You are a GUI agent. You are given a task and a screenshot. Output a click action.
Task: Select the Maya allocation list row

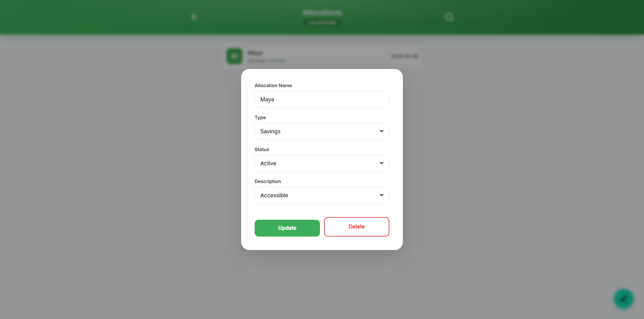coord(322,56)
